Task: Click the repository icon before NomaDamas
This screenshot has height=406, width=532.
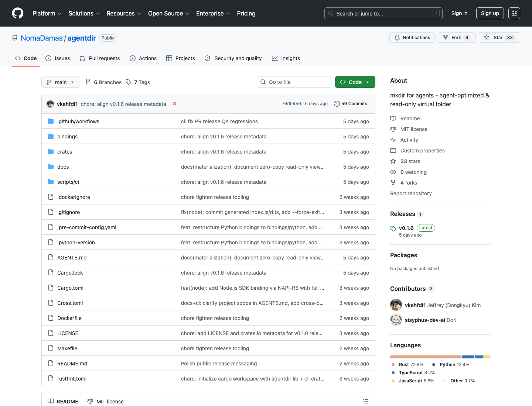Action: click(x=15, y=38)
